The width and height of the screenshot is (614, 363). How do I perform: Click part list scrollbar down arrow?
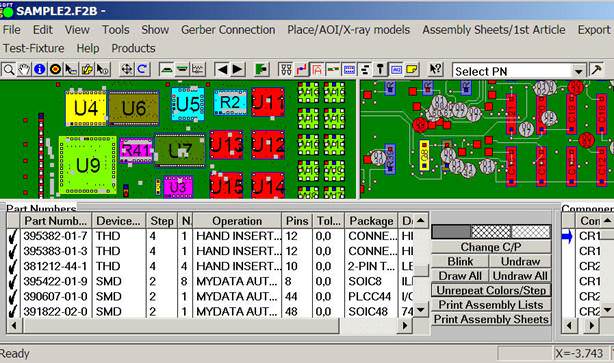pos(421,310)
